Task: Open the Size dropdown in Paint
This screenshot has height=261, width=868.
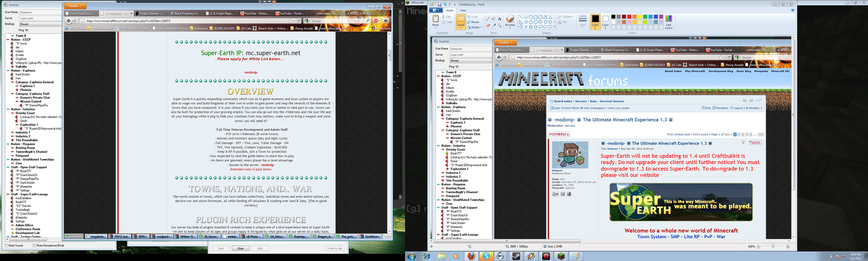Action: point(583,21)
